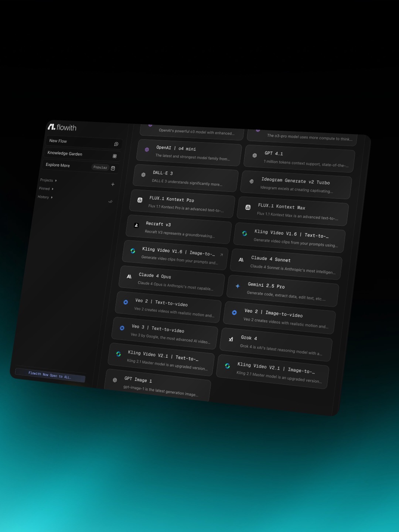The width and height of the screenshot is (399, 532).
Task: Expand the History section
Action: point(45,197)
